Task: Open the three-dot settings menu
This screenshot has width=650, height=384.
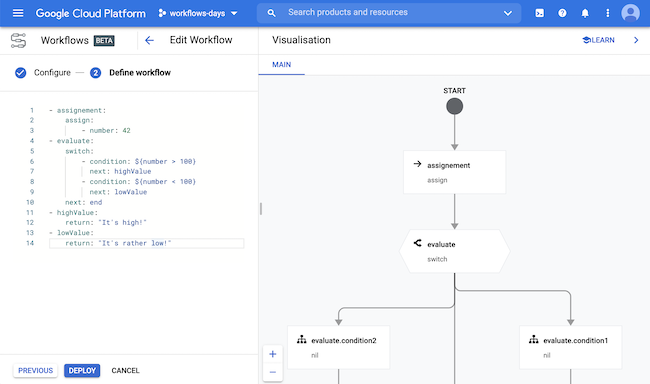Action: [608, 13]
